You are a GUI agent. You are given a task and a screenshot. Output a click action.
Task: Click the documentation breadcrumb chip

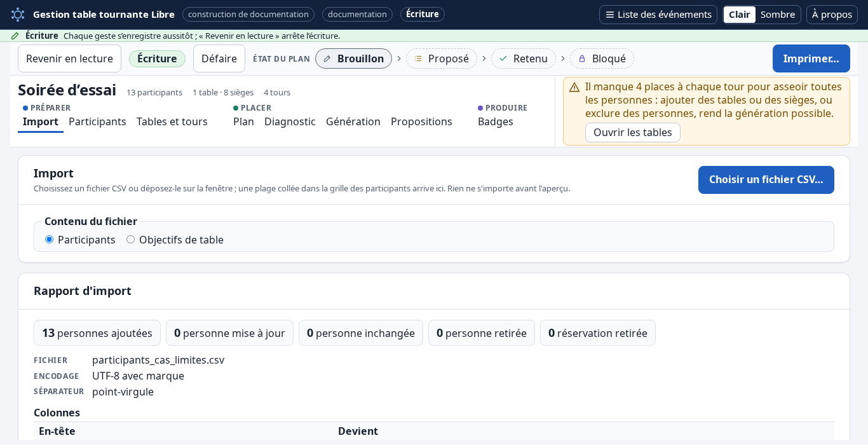click(x=357, y=15)
